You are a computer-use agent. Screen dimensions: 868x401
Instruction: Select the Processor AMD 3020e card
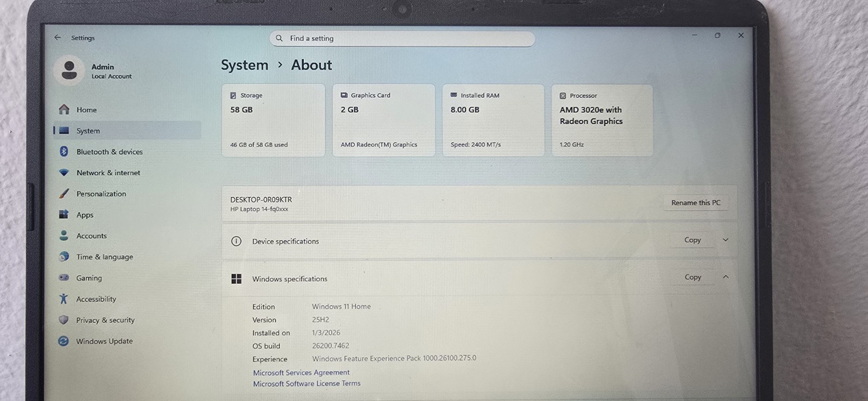[602, 120]
